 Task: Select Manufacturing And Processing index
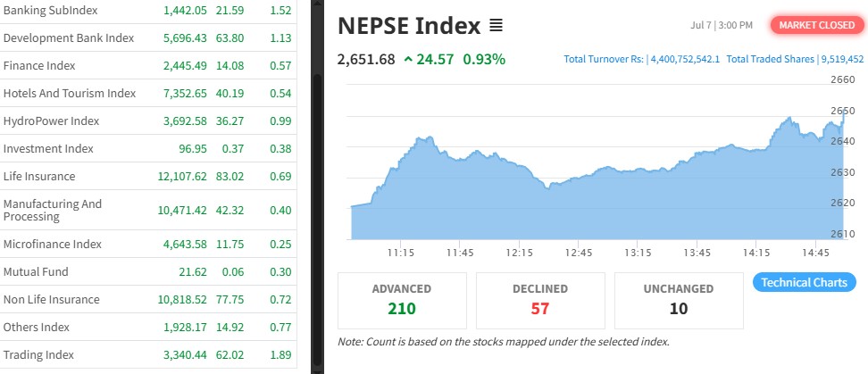tap(148, 211)
